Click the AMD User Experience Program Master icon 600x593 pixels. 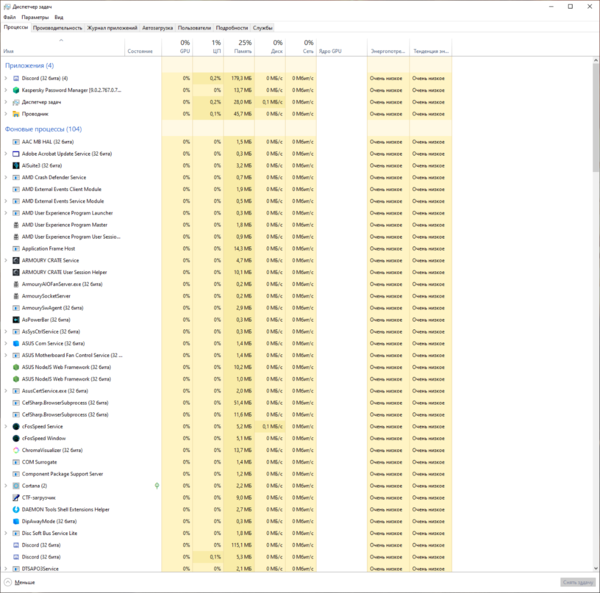click(x=16, y=225)
